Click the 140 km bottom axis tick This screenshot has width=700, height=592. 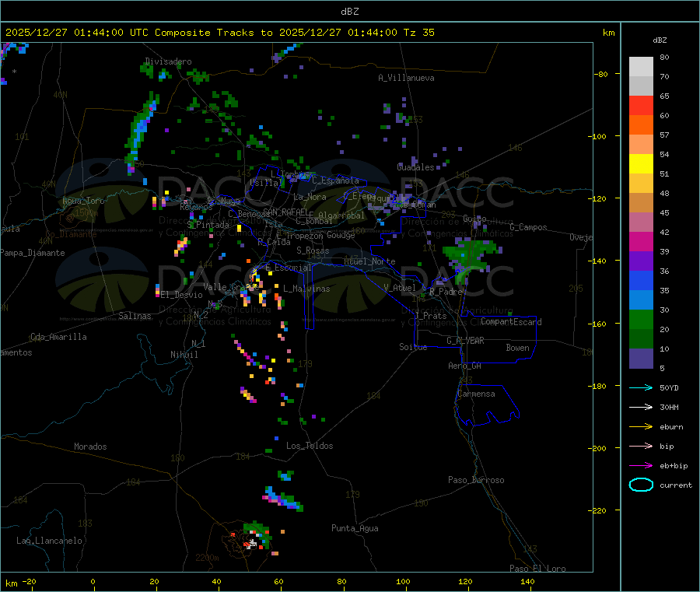(527, 581)
